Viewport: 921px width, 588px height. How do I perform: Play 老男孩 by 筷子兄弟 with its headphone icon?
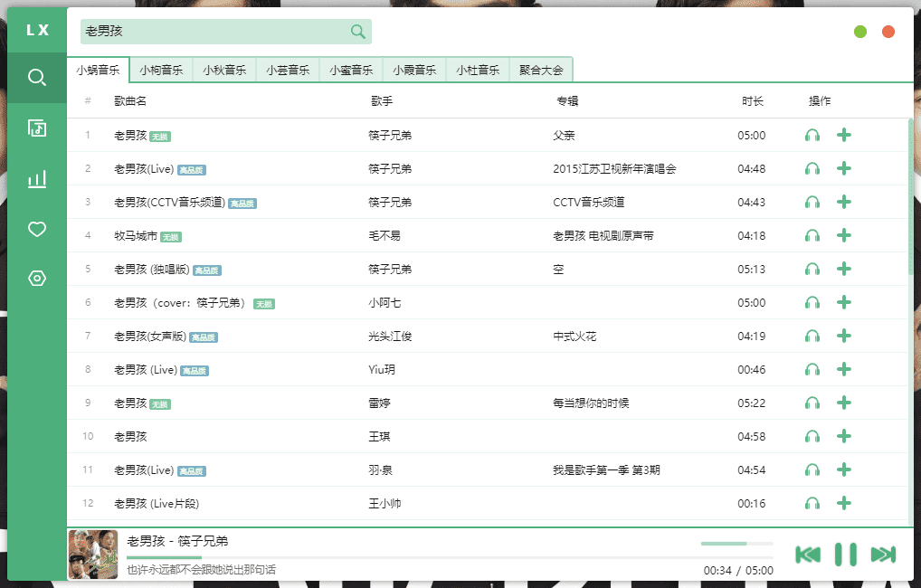click(812, 134)
